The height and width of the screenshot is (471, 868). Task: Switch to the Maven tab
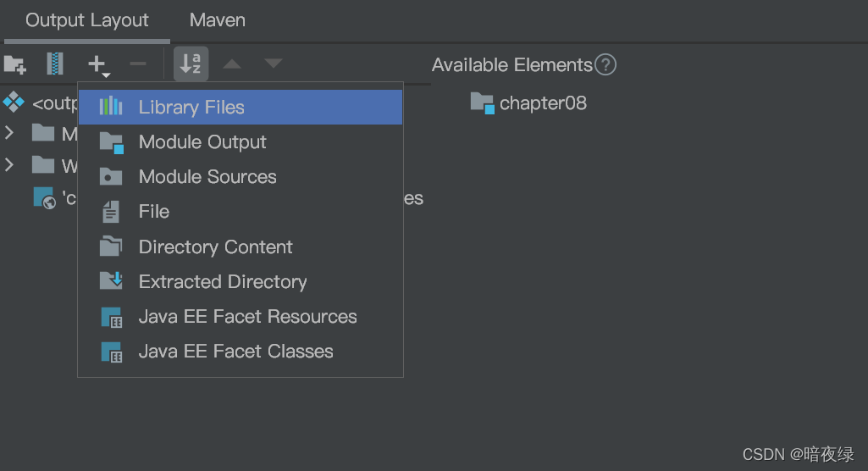tap(218, 20)
